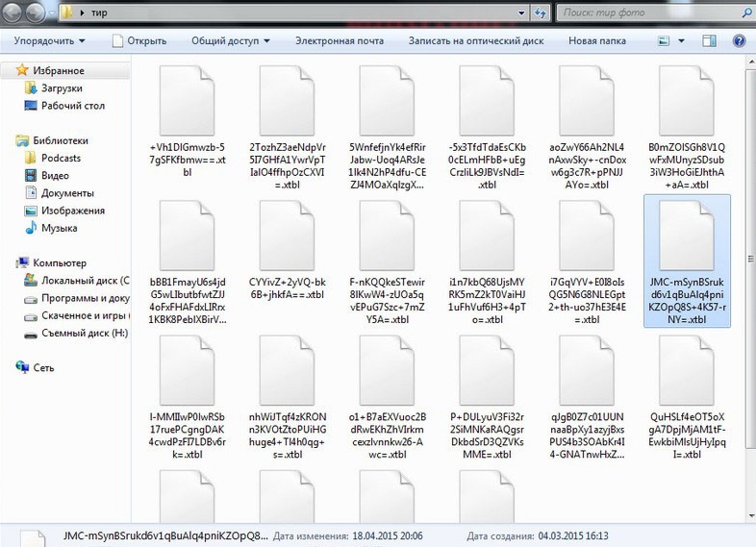Click the Дата создания value 04.03.2015 16:13

pyautogui.click(x=573, y=535)
